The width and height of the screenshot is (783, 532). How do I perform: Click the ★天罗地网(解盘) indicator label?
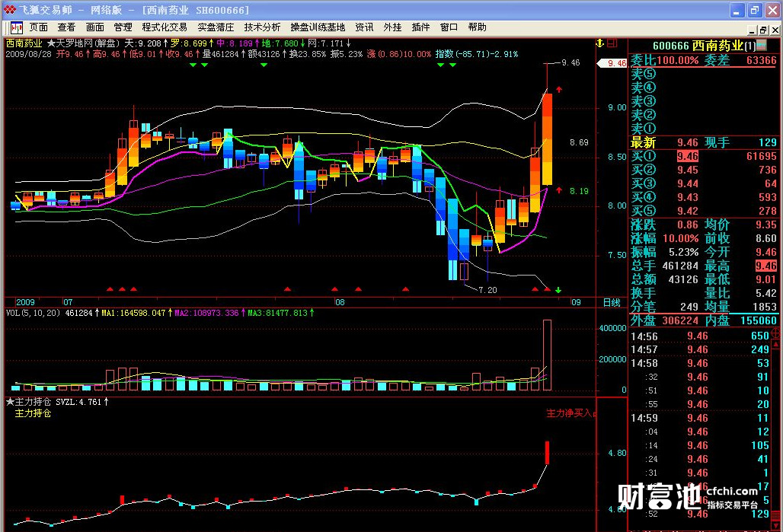83,43
